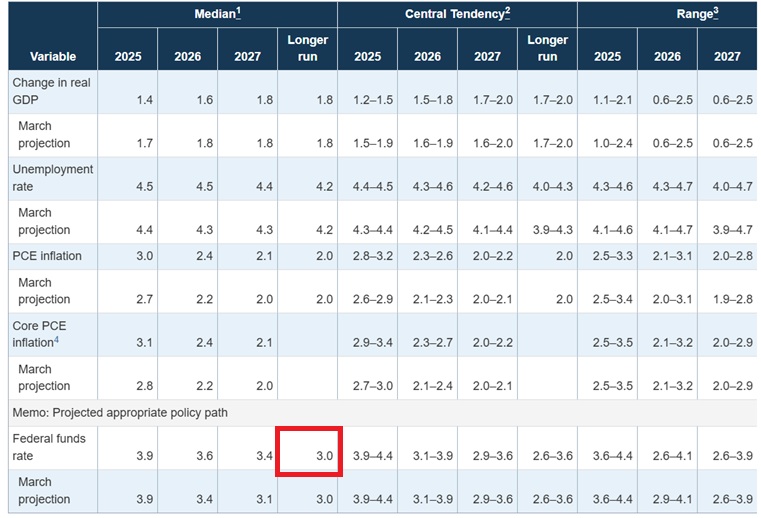Click Core PCE central tendency 2026 cell 2.3–2.7
The image size is (761, 518).
pyautogui.click(x=433, y=343)
